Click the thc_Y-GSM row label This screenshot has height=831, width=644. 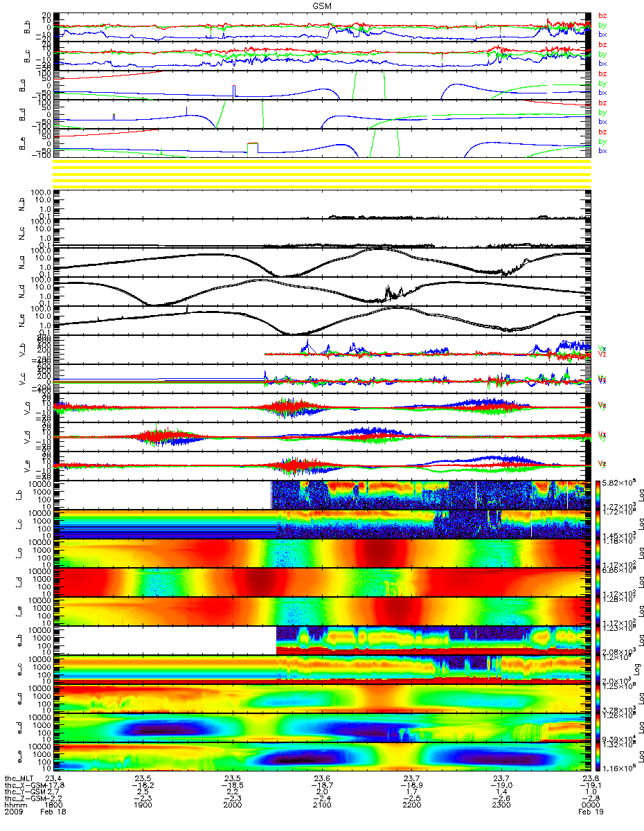[24, 792]
